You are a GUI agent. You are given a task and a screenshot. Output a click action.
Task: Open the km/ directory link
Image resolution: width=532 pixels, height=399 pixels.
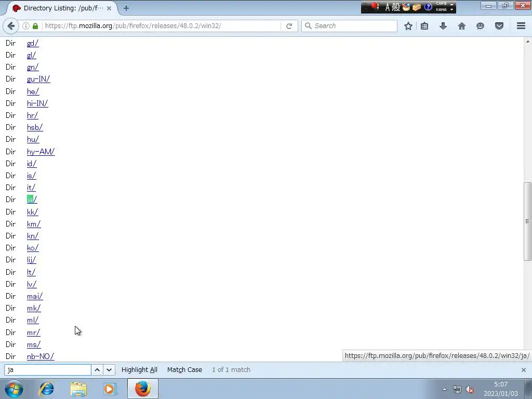(x=34, y=224)
